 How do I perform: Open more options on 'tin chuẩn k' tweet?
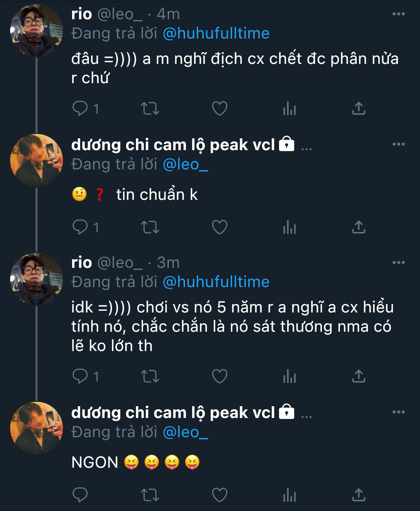pyautogui.click(x=398, y=144)
